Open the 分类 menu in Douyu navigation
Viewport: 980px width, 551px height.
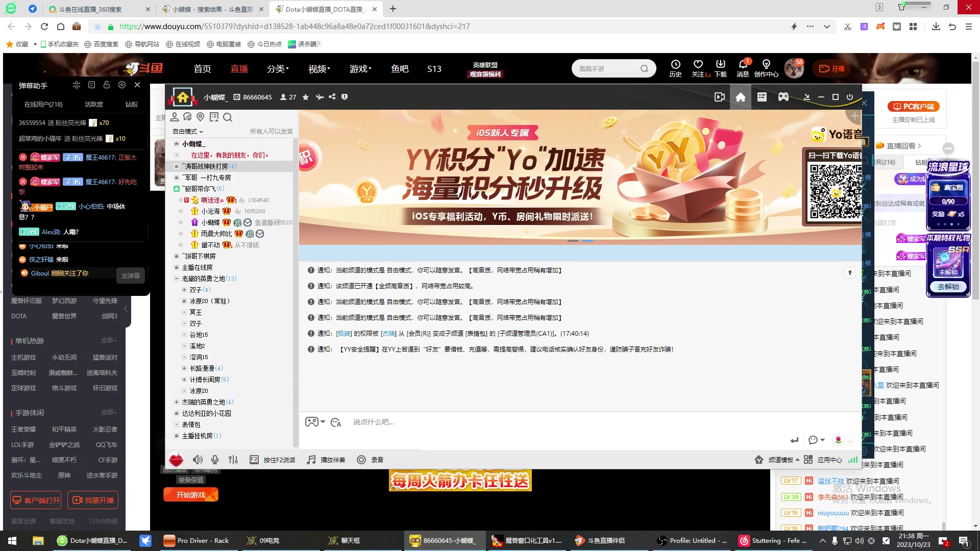(278, 69)
